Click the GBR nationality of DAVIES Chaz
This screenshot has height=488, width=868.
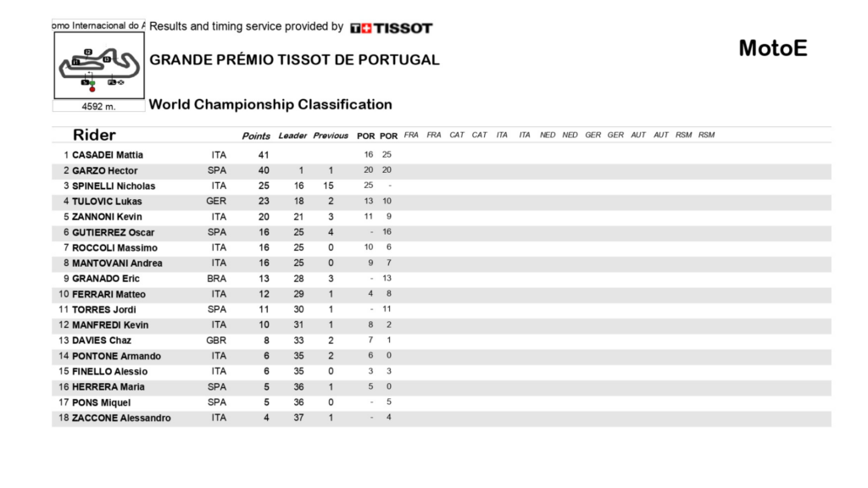[x=217, y=341]
